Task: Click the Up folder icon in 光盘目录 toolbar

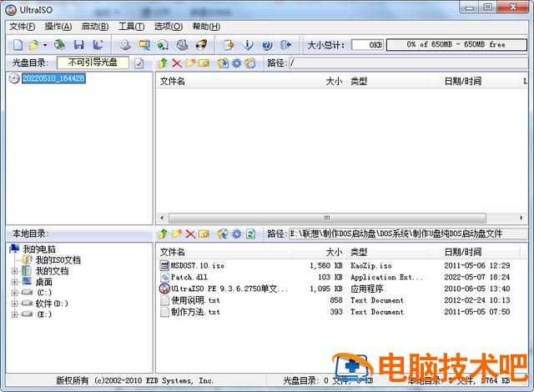Action: [x=163, y=63]
